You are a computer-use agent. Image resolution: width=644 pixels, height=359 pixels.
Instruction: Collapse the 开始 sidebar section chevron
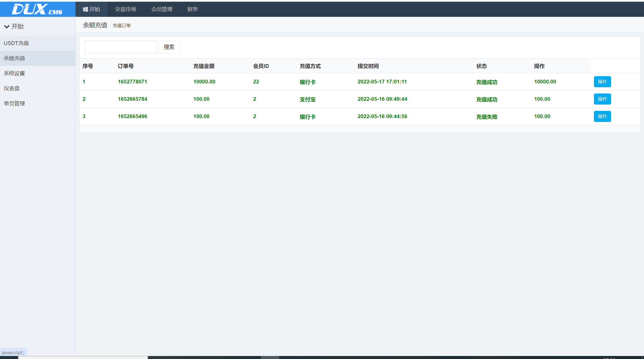tap(7, 26)
